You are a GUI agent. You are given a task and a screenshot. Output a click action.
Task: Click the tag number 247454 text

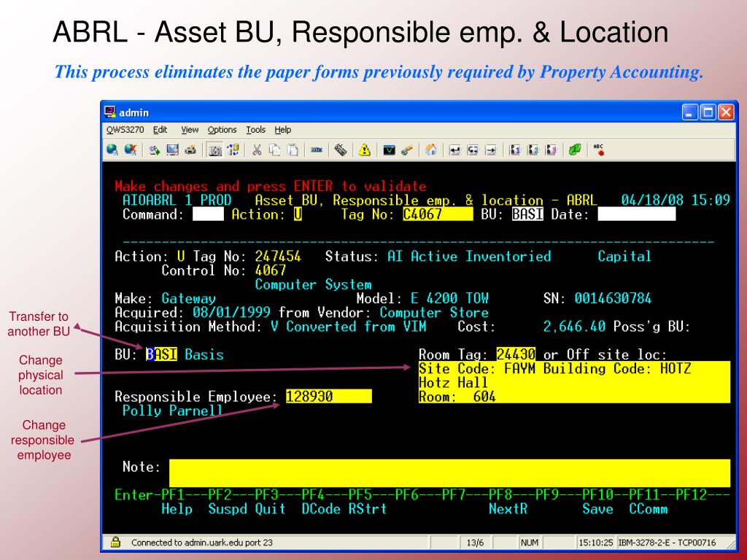point(278,256)
